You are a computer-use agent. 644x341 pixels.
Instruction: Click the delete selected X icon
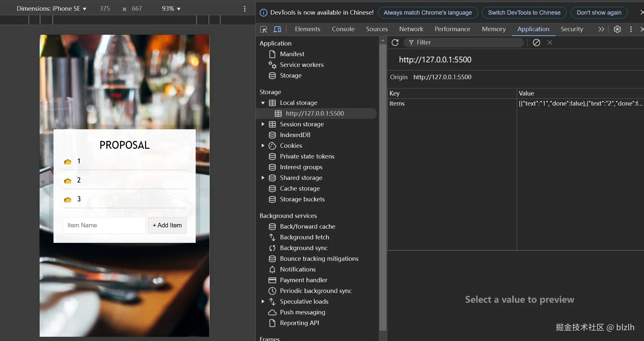click(x=550, y=43)
